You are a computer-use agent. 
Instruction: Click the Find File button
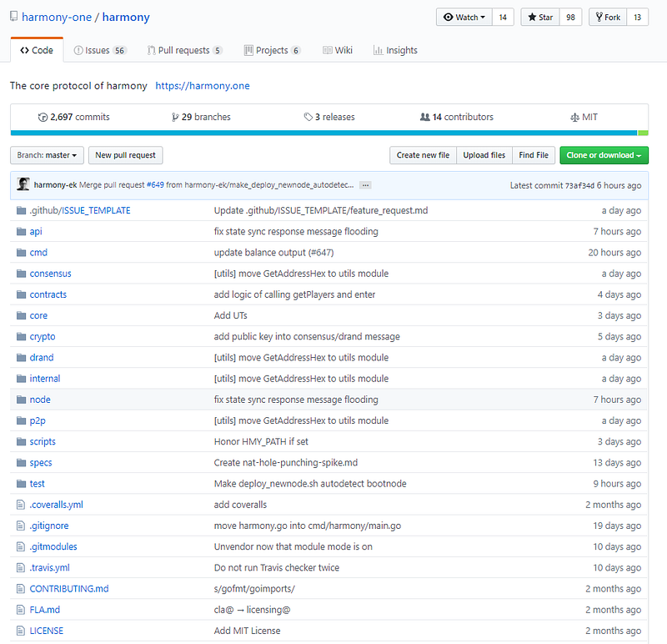click(534, 155)
